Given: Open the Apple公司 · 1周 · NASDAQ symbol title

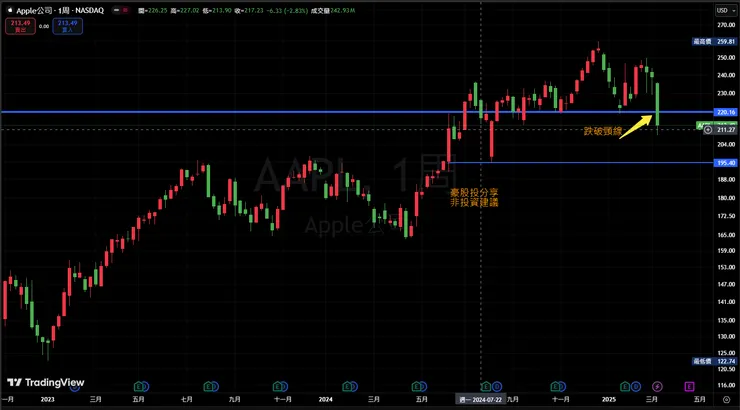Looking at the screenshot, I should 60,10.
